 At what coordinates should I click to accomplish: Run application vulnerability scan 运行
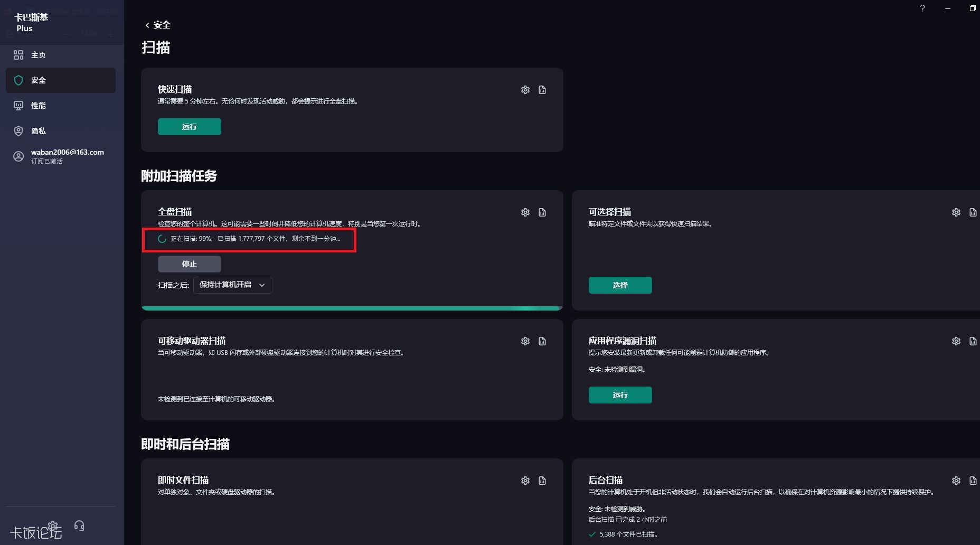[620, 395]
